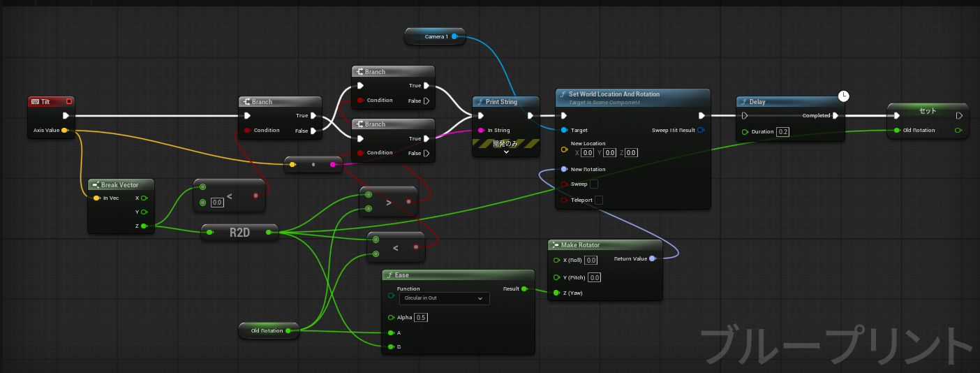Select the R2D conversion node
The height and width of the screenshot is (373, 980).
click(239, 233)
